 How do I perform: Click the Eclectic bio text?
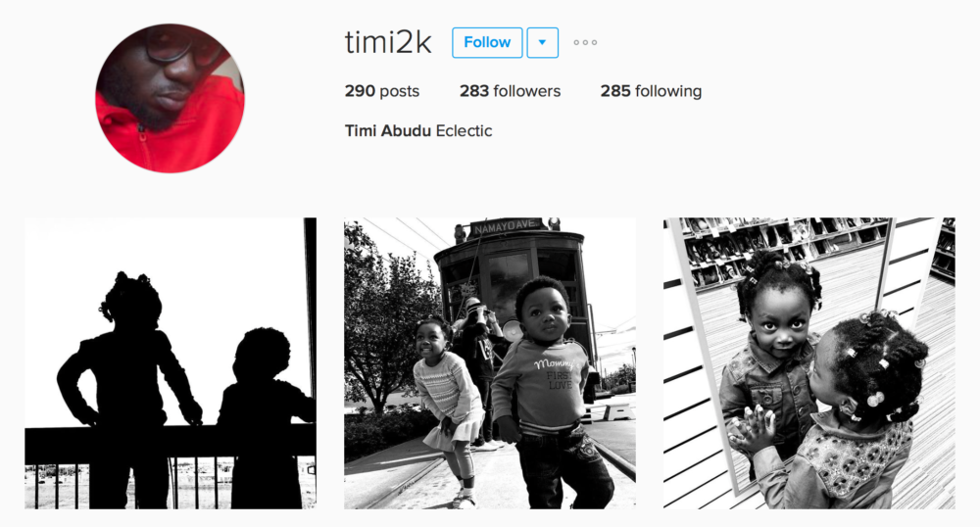[x=464, y=130]
